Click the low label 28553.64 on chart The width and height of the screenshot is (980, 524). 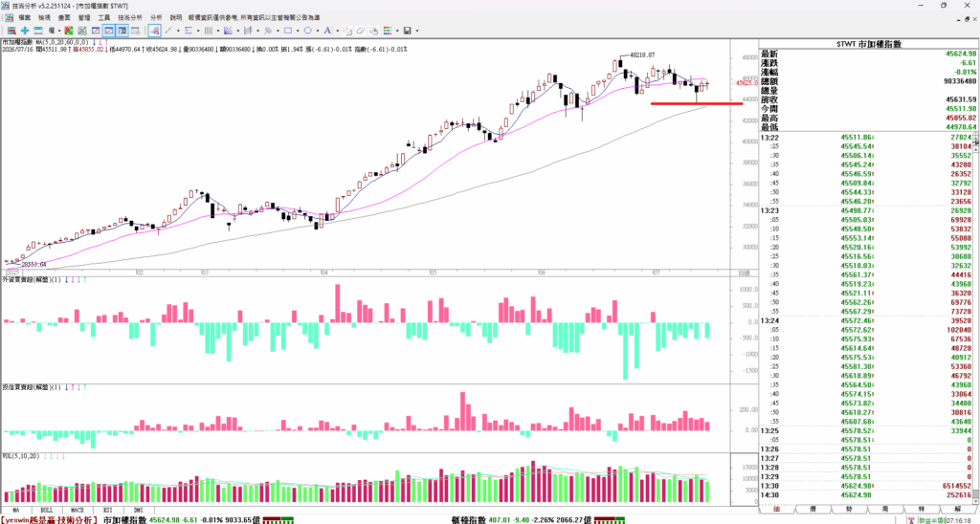(33, 264)
